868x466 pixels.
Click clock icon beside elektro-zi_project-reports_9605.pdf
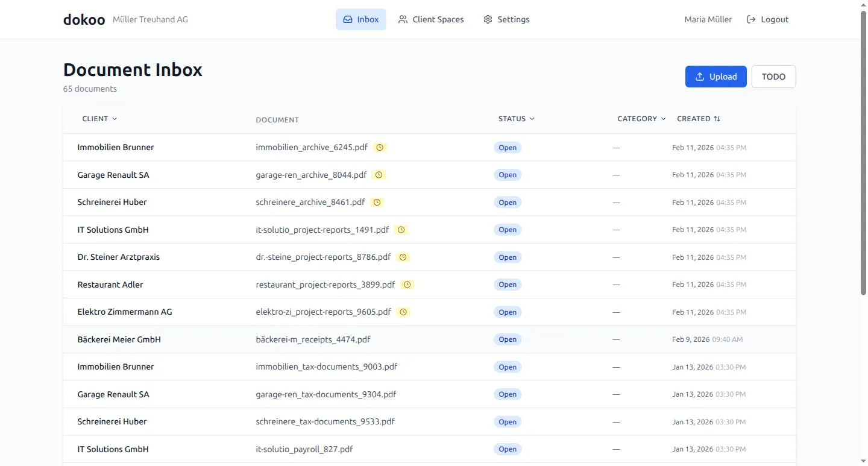pyautogui.click(x=403, y=312)
